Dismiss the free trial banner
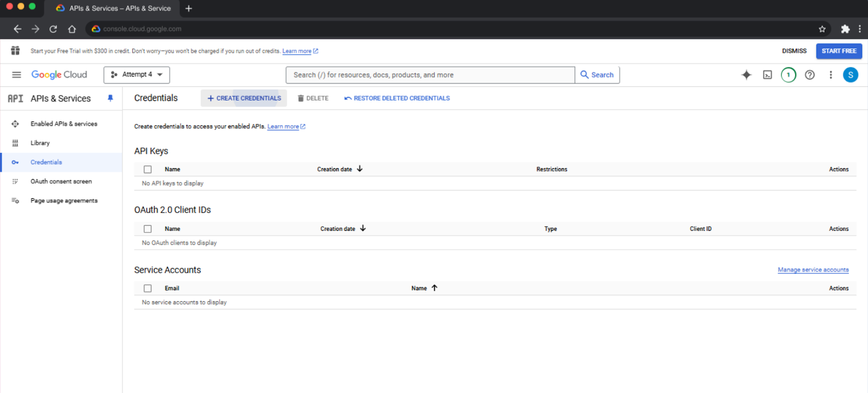Screen dimensions: 868x393 click(794, 51)
